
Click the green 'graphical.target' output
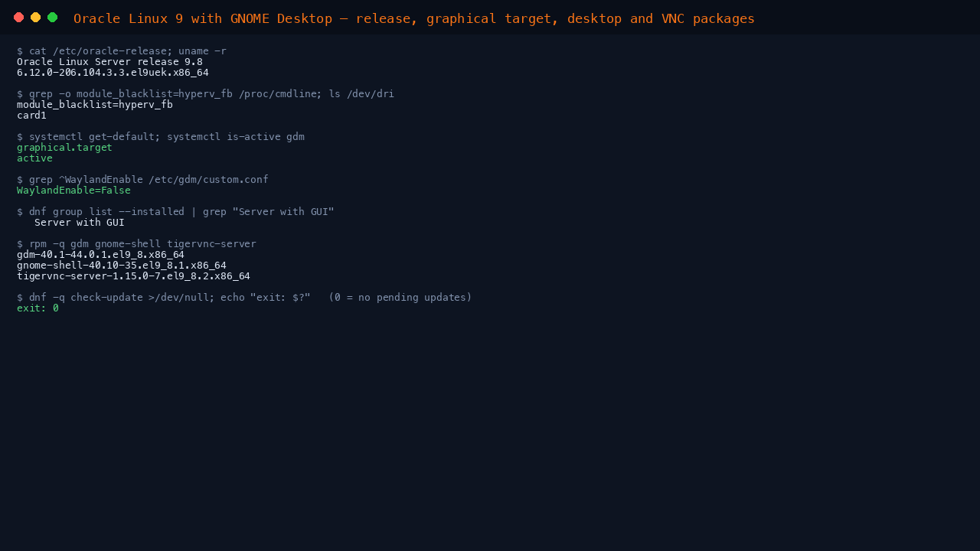click(64, 148)
